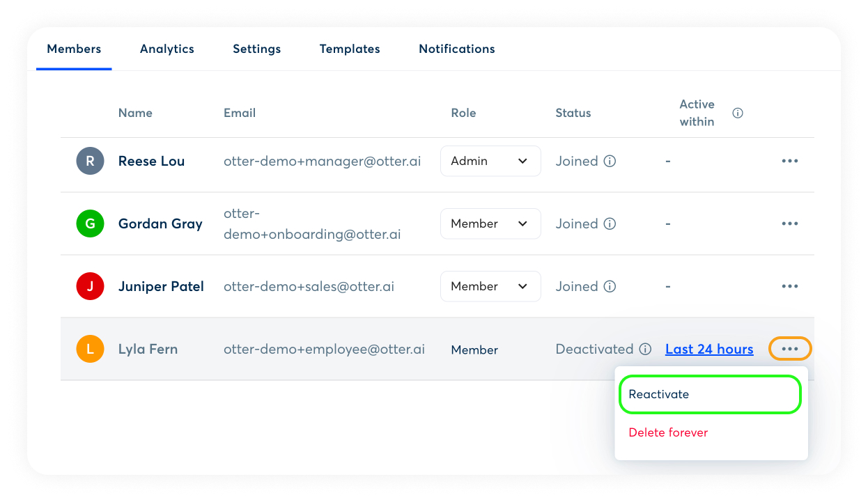The width and height of the screenshot is (868, 502).
Task: Click Juniper Patel's Joined status info icon
Action: coord(610,287)
